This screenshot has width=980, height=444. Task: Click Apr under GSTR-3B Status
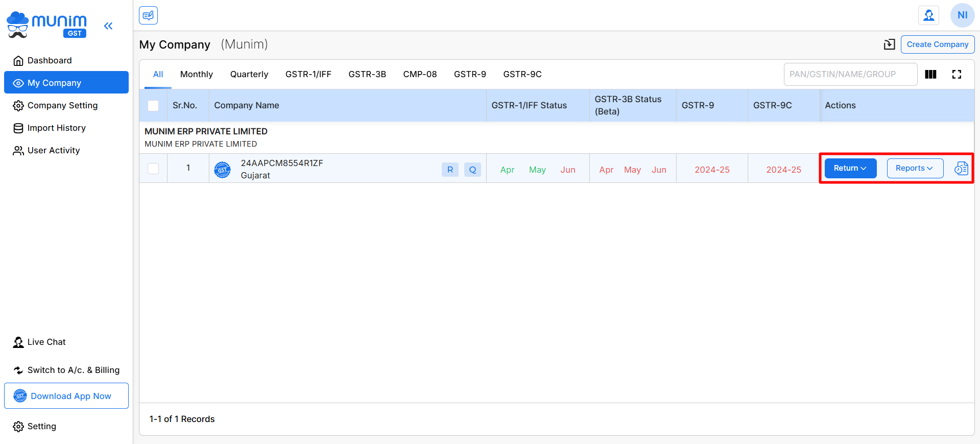tap(606, 170)
